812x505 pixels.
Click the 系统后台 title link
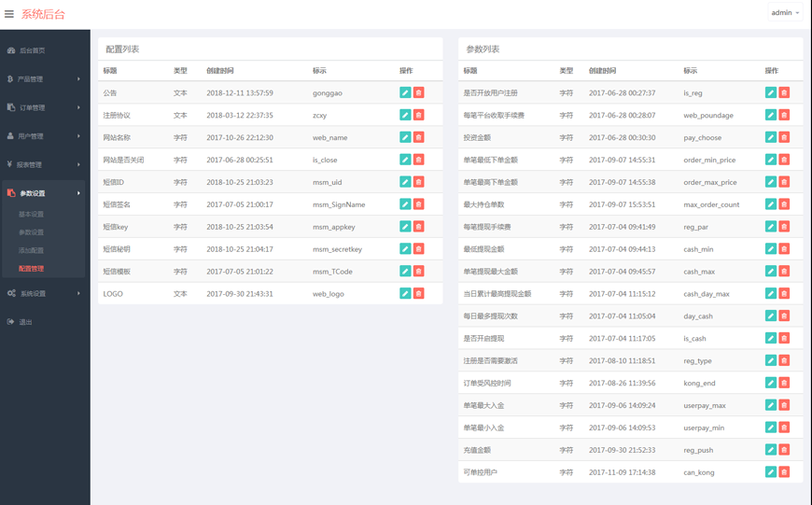pyautogui.click(x=43, y=14)
